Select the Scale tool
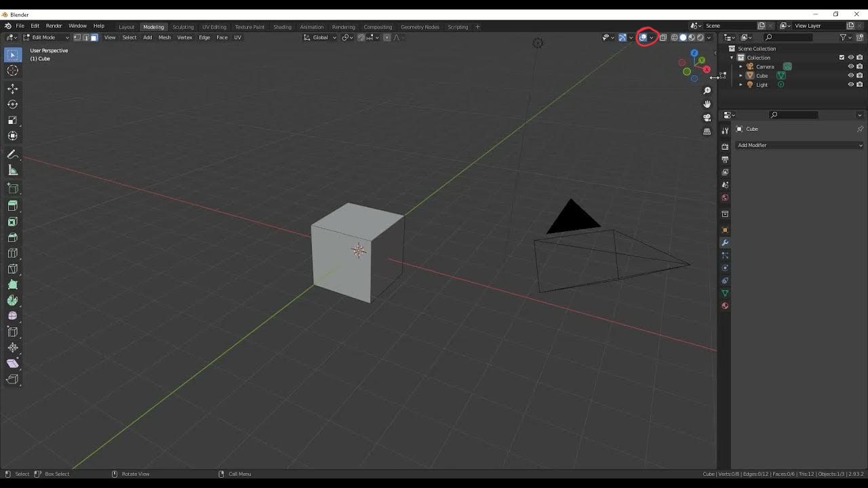The height and width of the screenshot is (488, 868). [x=12, y=120]
